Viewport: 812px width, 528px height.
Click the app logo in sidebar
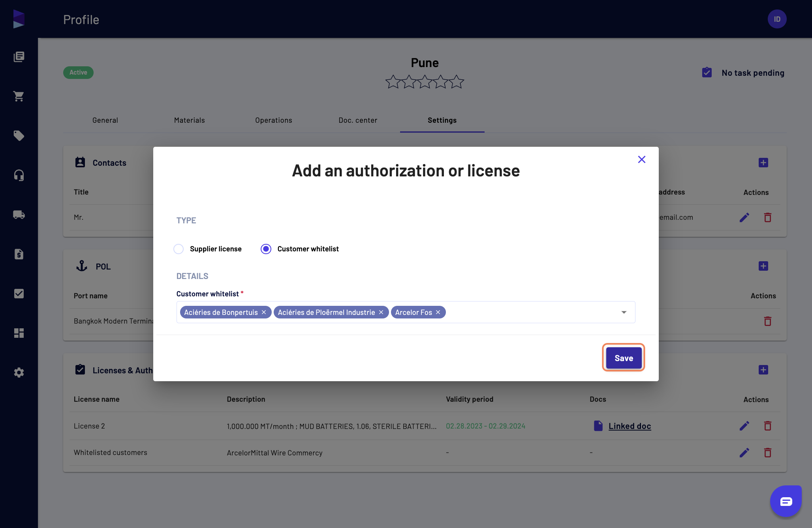(19, 19)
